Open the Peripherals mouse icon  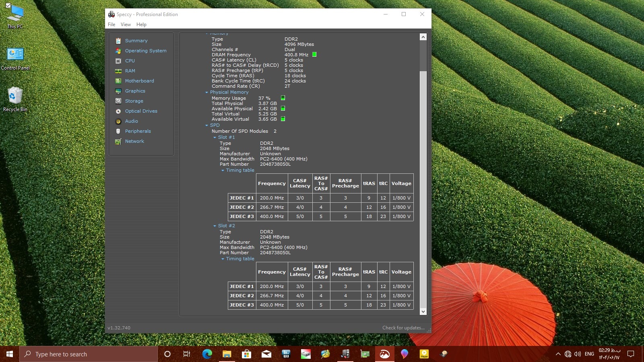pyautogui.click(x=118, y=131)
